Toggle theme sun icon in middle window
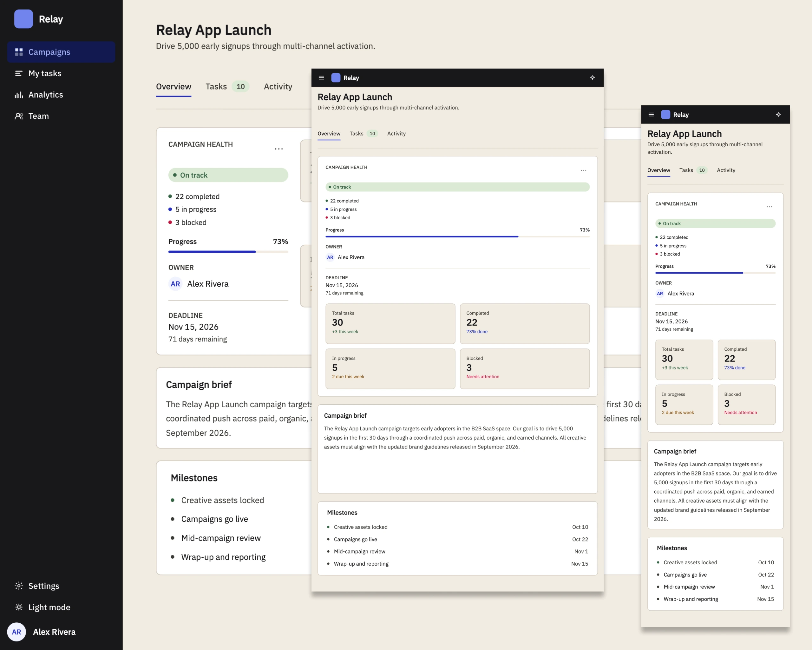This screenshot has height=650, width=812. click(593, 78)
